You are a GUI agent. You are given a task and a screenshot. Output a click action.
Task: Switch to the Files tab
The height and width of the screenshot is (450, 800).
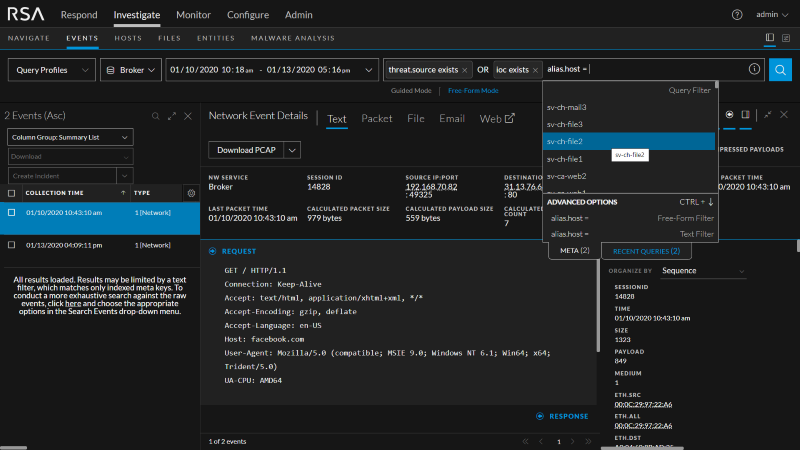(169, 38)
